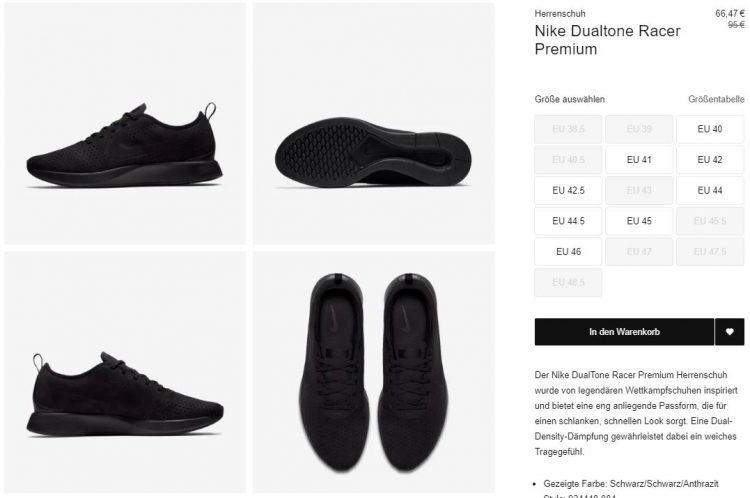Screen dimensions: 750x498
Task: Click the Nike Dualtone Racer Premium title
Action: [607, 40]
